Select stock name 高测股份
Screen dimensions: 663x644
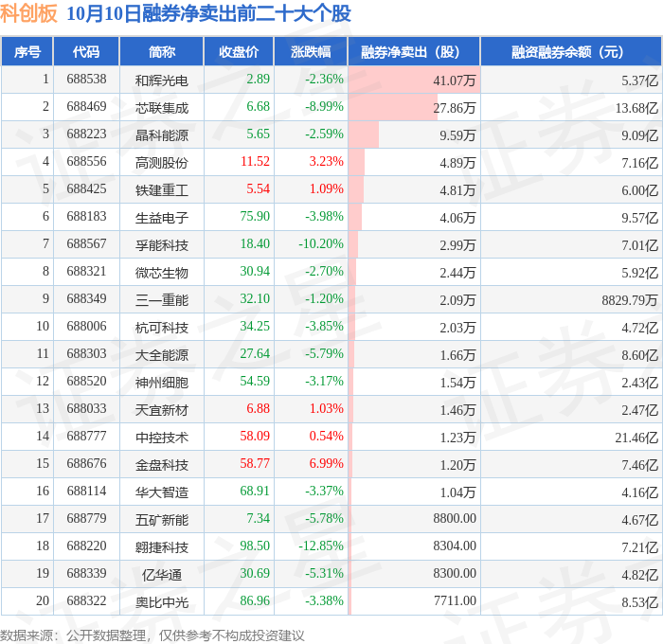point(162,163)
